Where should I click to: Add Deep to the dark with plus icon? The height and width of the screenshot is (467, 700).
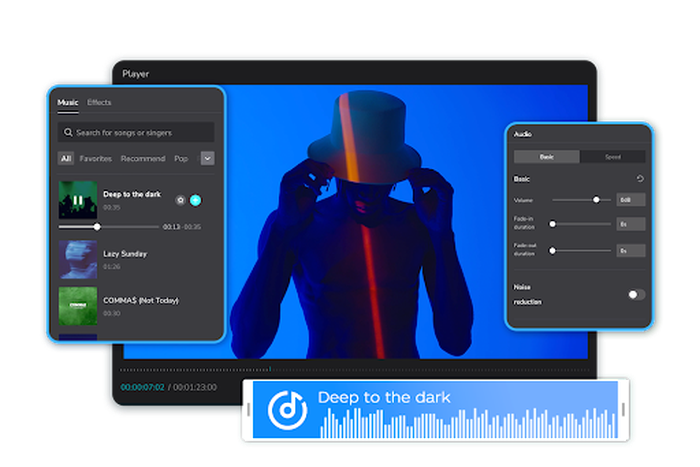coord(196,200)
